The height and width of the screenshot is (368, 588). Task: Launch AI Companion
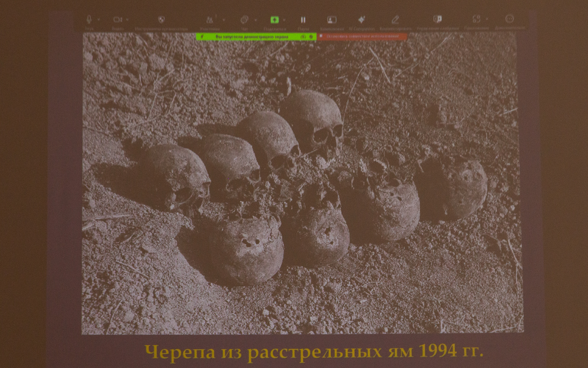click(361, 20)
